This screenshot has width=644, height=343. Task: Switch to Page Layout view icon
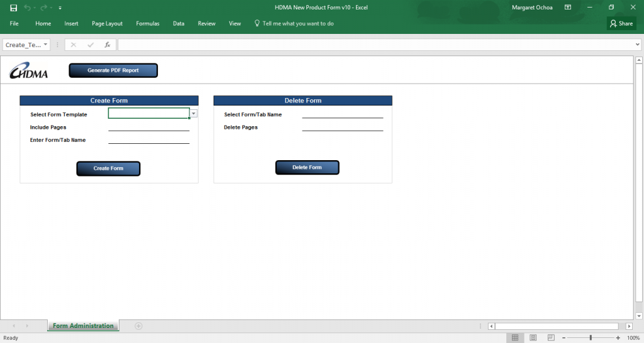coord(533,338)
